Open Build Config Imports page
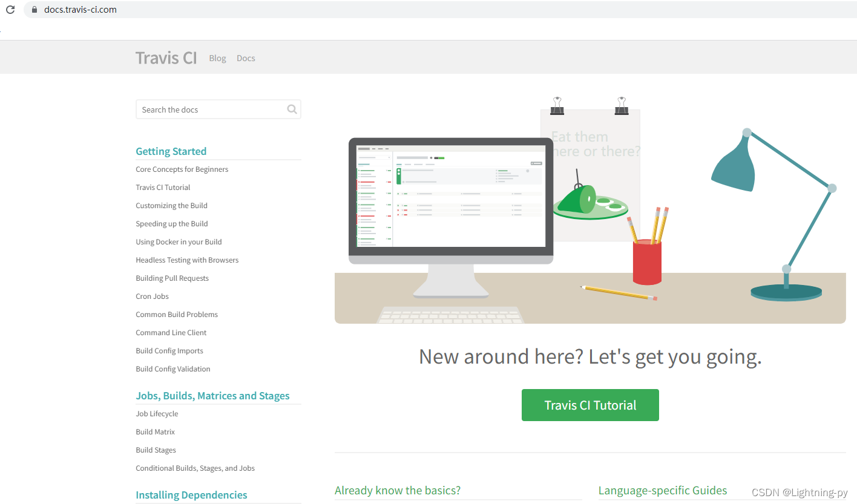 (169, 351)
